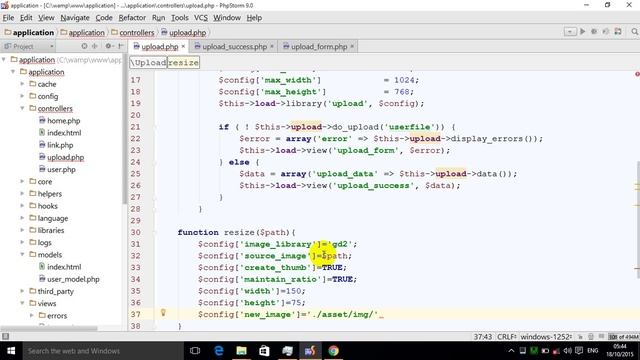This screenshot has width=640, height=360.
Task: Select the logs folder in project tree
Action: click(40, 242)
